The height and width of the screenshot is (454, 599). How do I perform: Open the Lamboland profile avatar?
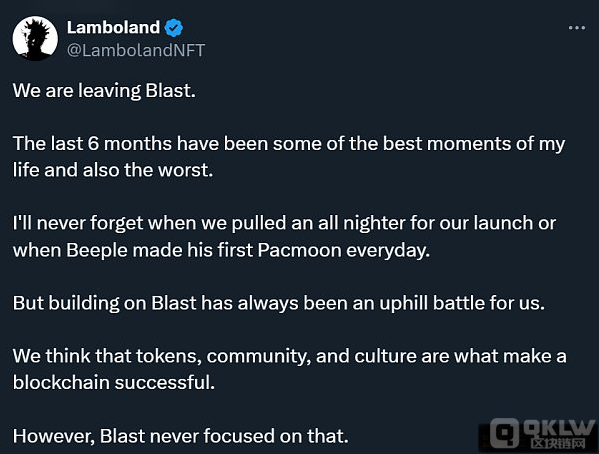35,38
